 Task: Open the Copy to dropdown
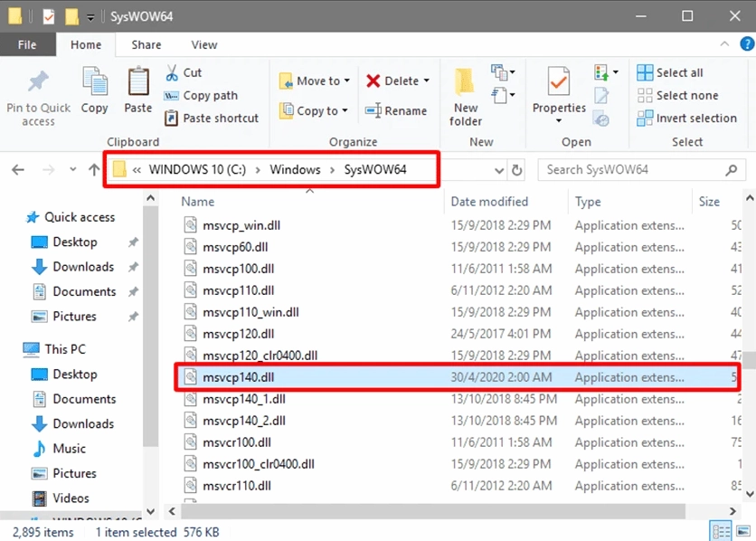tap(314, 111)
